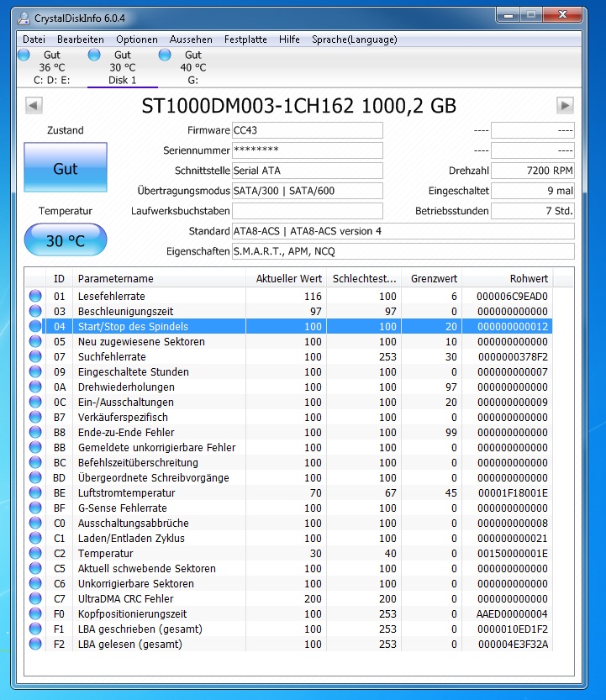
Task: Click the empty Laufwerksbuchstaben field
Action: tap(308, 211)
